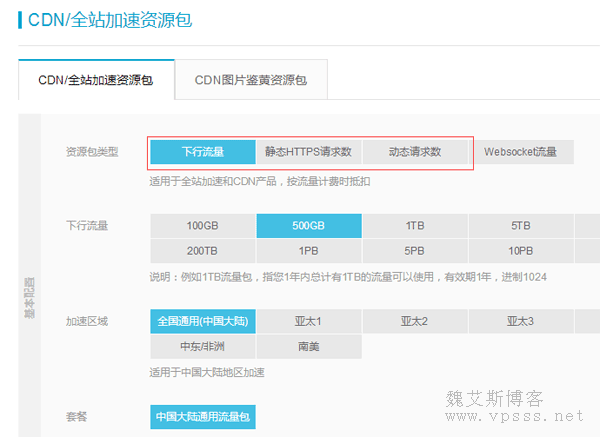Select the 100GB traffic option
Viewport: 600px width, 437px height.
(x=202, y=226)
